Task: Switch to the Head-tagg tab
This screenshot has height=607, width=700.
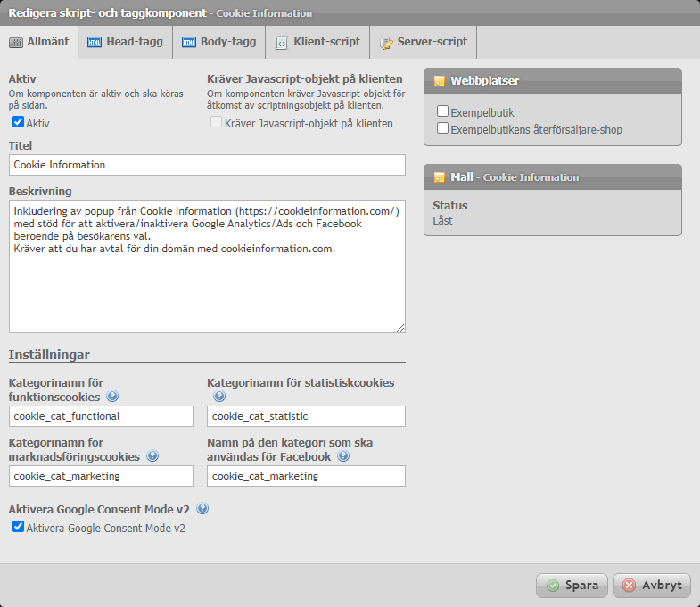Action: coord(126,42)
